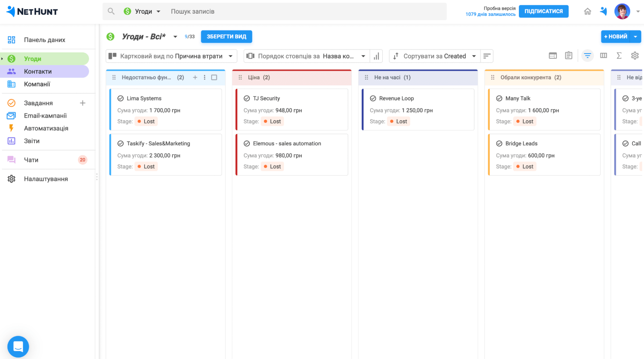Expand the Картковий вид по dropdown
The width and height of the screenshot is (644, 359).
pyautogui.click(x=230, y=56)
